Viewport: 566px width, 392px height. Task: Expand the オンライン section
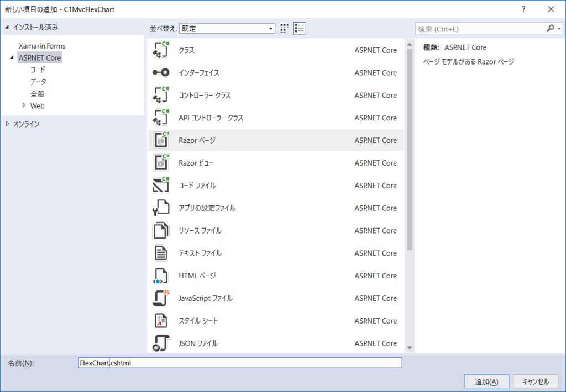(x=8, y=124)
